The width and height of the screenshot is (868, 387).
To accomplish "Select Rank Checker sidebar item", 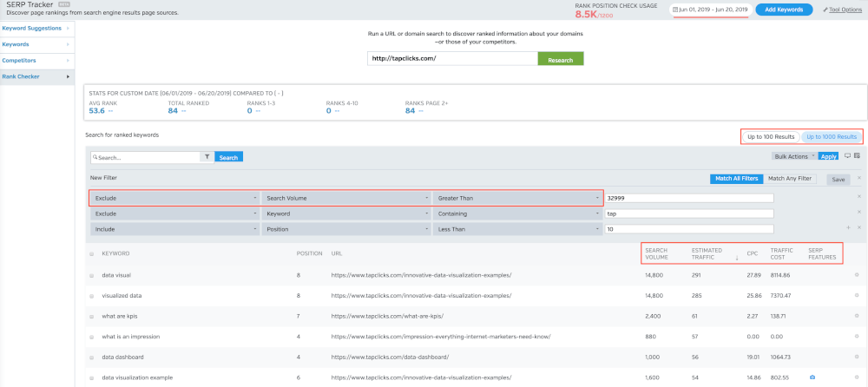I will 36,76.
